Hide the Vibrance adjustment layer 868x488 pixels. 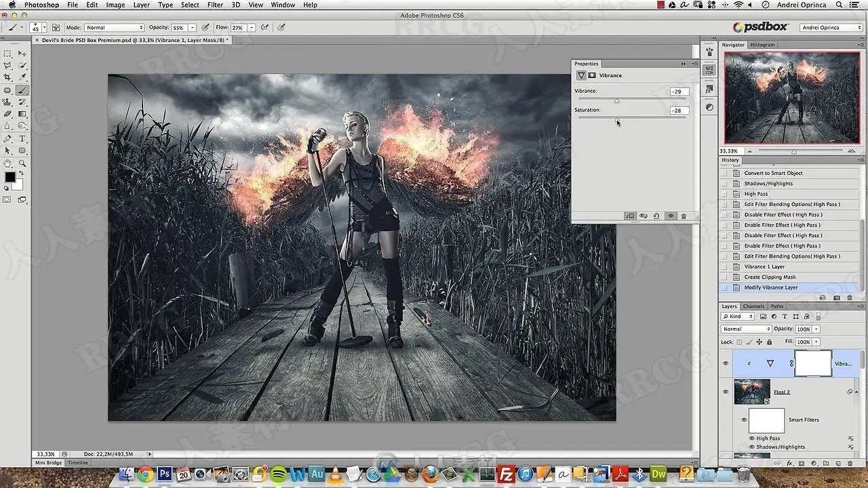click(725, 363)
